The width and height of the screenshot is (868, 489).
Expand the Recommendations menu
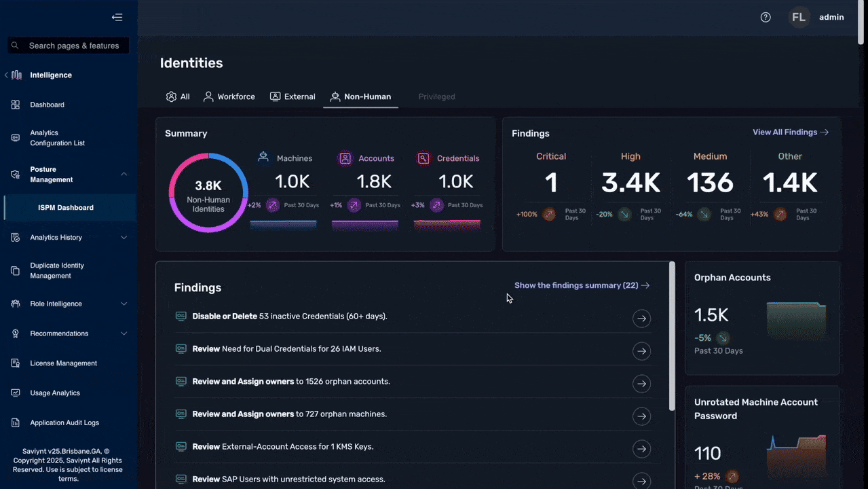[x=124, y=333]
